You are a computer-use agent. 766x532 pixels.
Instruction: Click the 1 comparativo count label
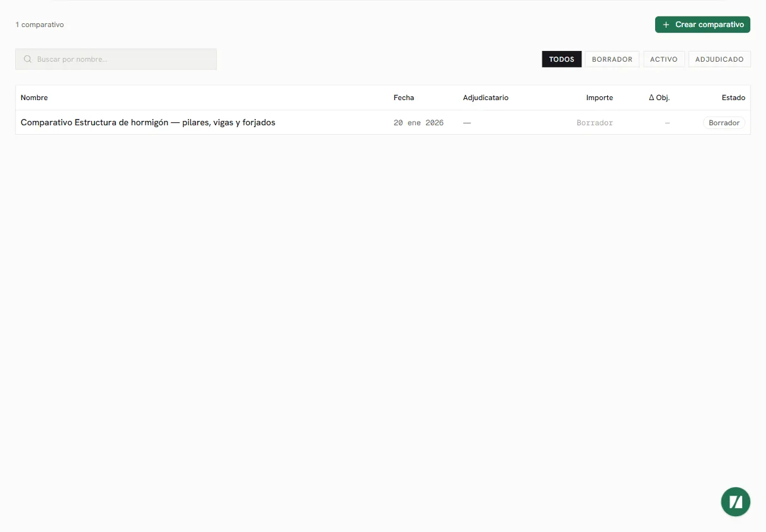pos(40,25)
